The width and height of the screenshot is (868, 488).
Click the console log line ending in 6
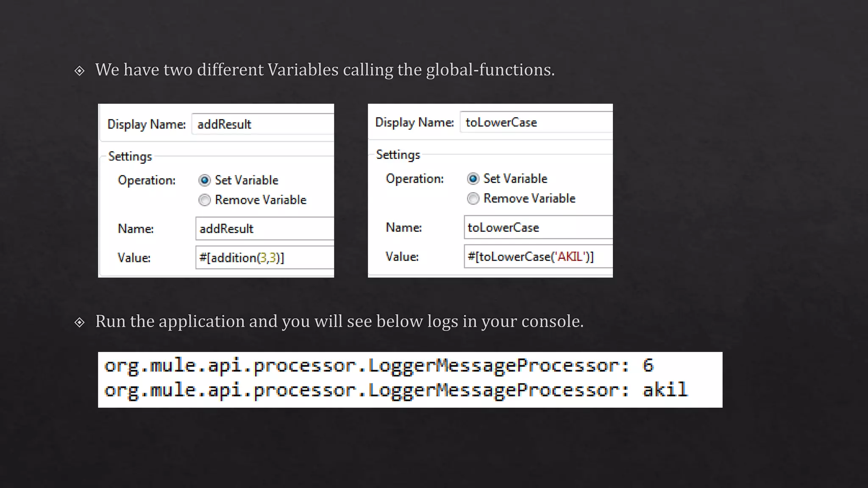pyautogui.click(x=379, y=366)
